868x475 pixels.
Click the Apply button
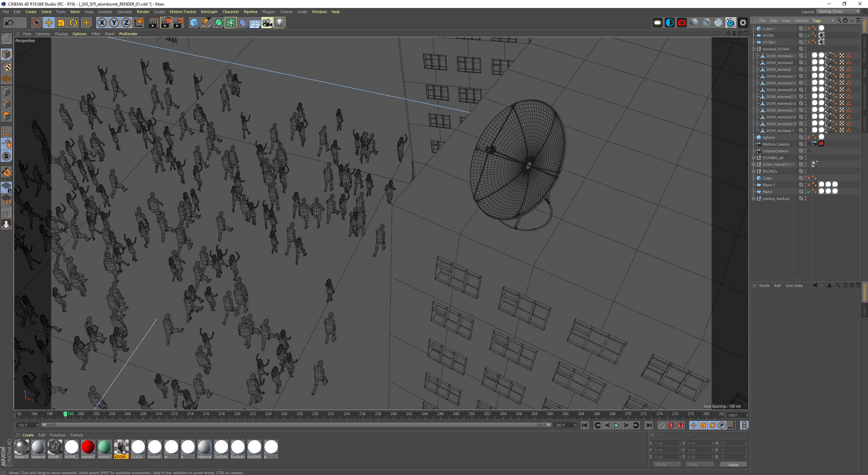click(733, 464)
